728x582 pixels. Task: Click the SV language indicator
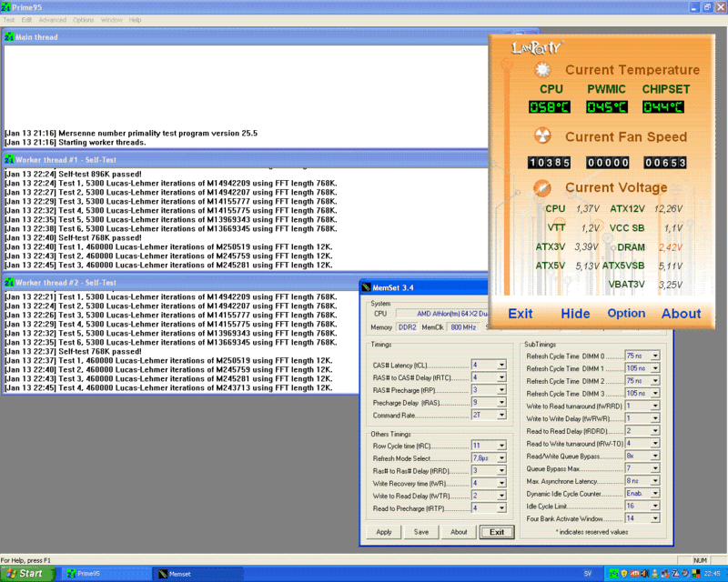587,574
